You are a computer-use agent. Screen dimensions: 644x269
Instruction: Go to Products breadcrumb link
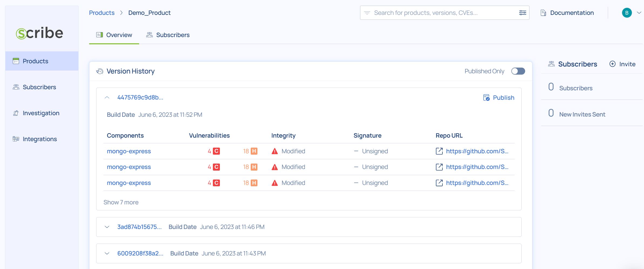coord(102,13)
